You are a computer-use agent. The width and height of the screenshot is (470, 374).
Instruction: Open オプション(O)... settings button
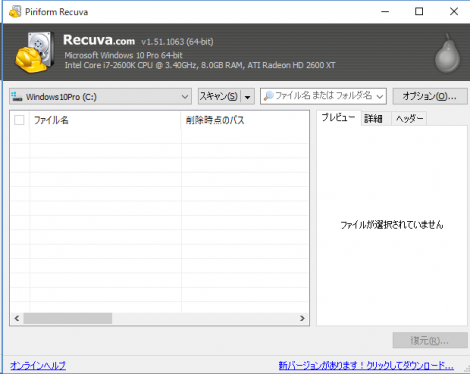(x=430, y=96)
